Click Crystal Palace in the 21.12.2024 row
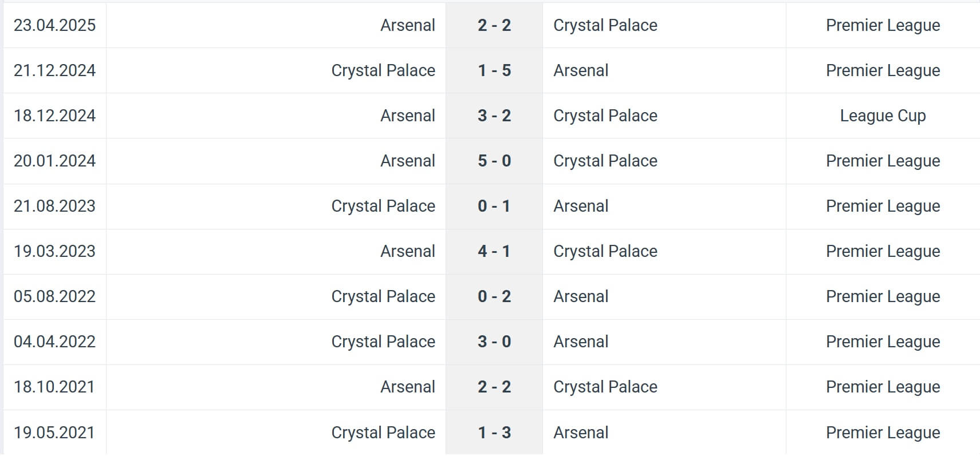Viewport: 980px width, 456px height. (383, 70)
